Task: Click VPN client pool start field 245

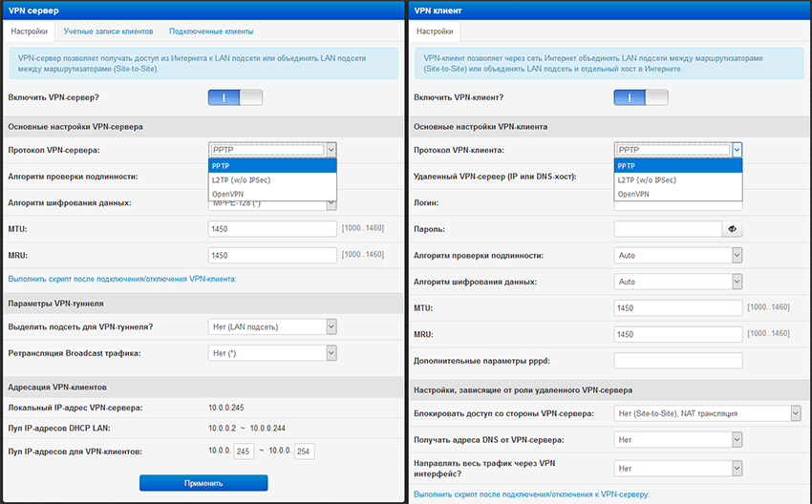Action: pos(244,451)
